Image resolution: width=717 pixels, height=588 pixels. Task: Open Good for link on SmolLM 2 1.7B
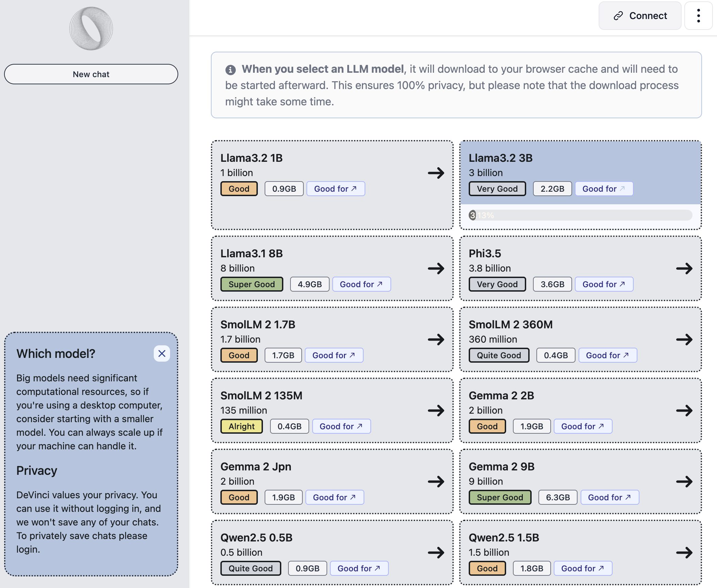pyautogui.click(x=334, y=355)
